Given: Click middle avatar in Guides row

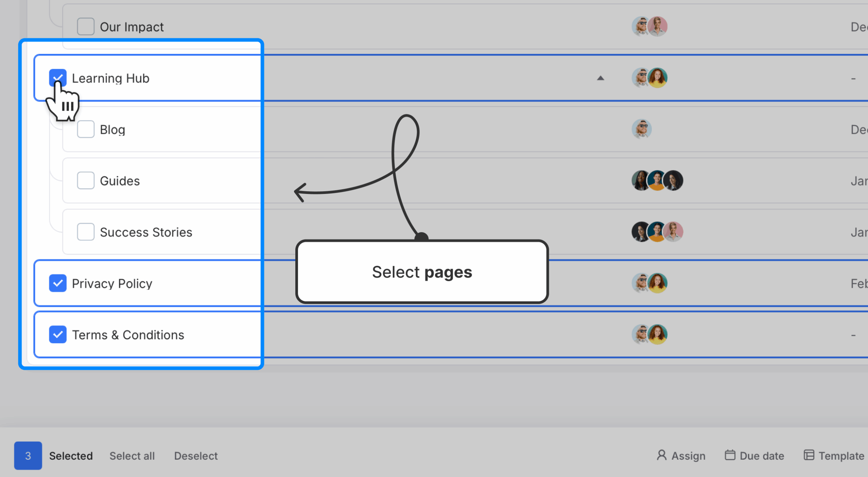Looking at the screenshot, I should tap(657, 180).
